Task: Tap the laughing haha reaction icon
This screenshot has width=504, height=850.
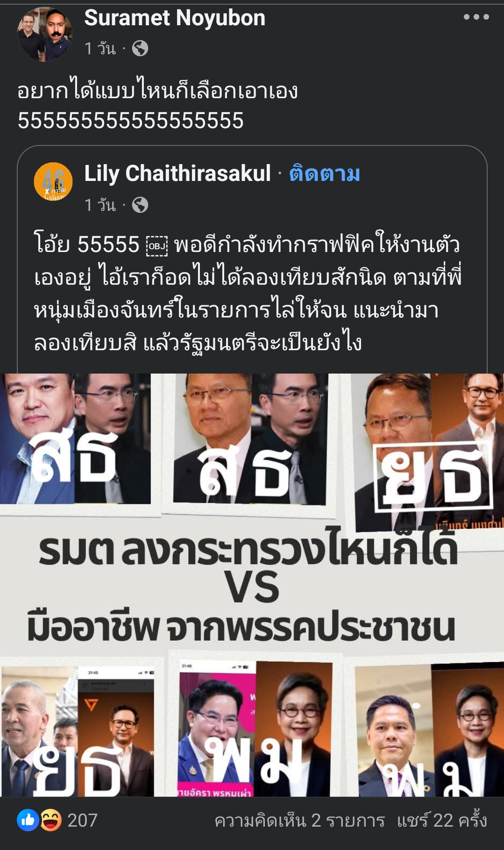Action: point(50,820)
